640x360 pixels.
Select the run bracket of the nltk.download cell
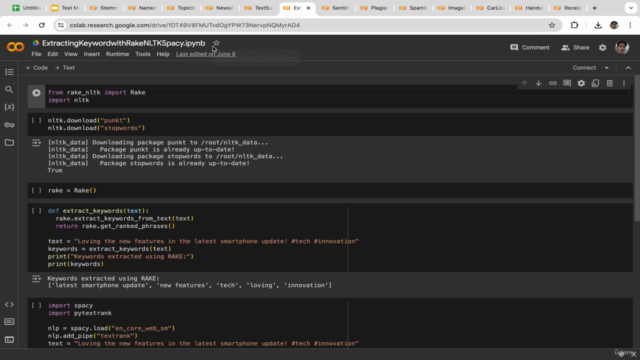pos(36,120)
